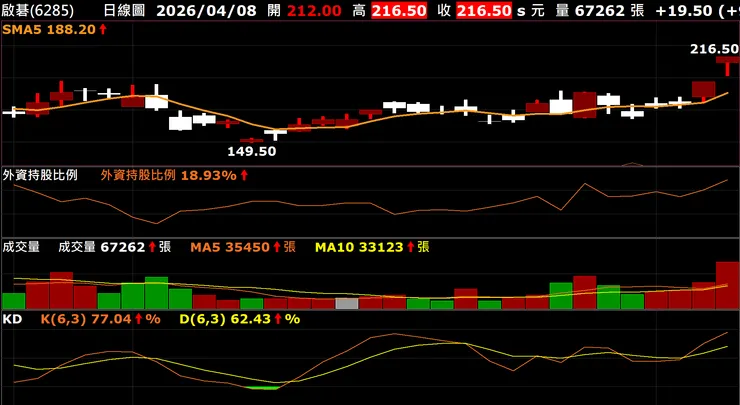Click the volume value 量 67262 張 in the header
The width and height of the screenshot is (740, 405).
(x=599, y=10)
